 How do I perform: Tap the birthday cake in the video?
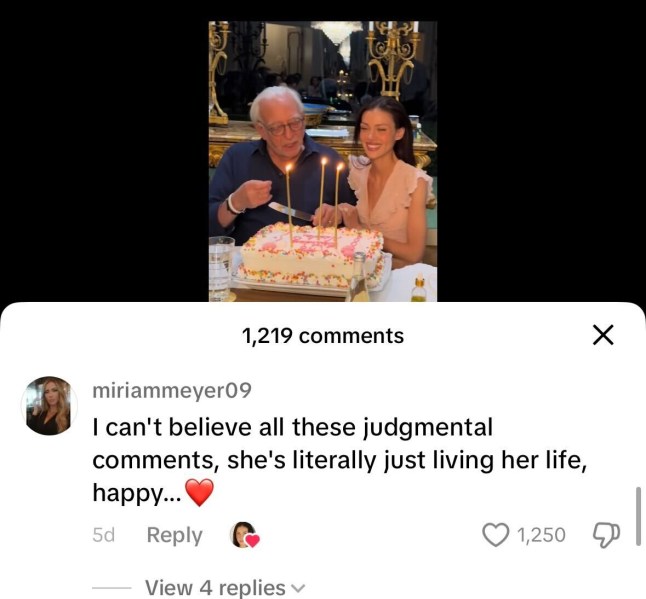[310, 257]
